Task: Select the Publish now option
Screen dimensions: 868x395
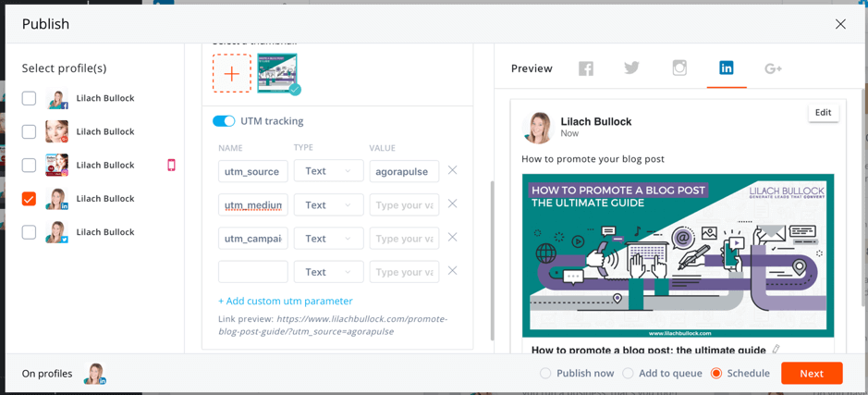Action: coord(545,374)
